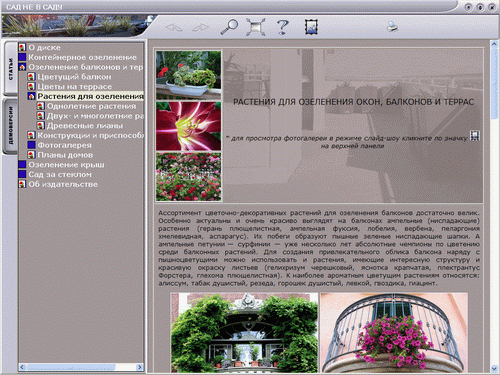Select 'Озеленение балконов и тер' section
This screenshot has width=500, height=375.
[86, 67]
